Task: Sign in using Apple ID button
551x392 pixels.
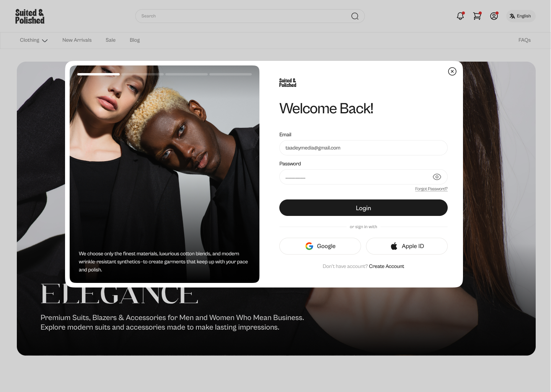Action: 406,246
